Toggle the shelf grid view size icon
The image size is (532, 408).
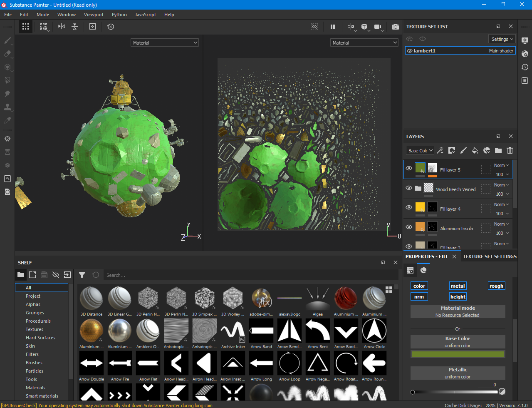[x=389, y=290]
